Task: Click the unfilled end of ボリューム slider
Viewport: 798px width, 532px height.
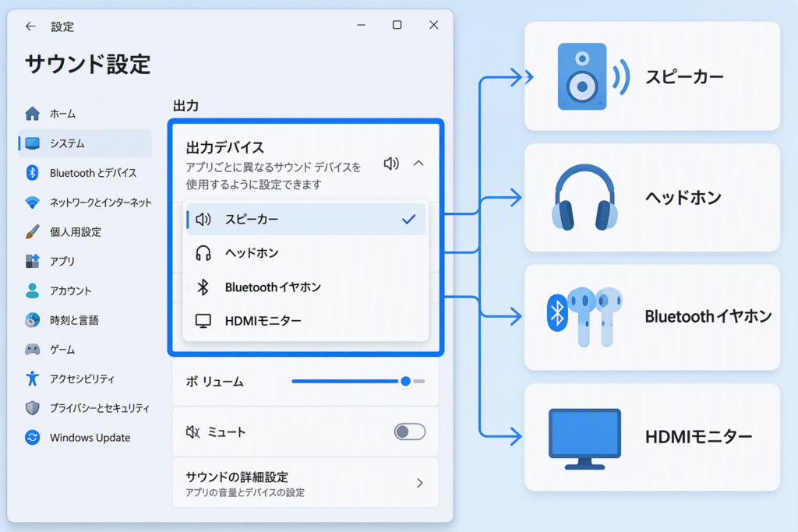Action: (x=418, y=381)
